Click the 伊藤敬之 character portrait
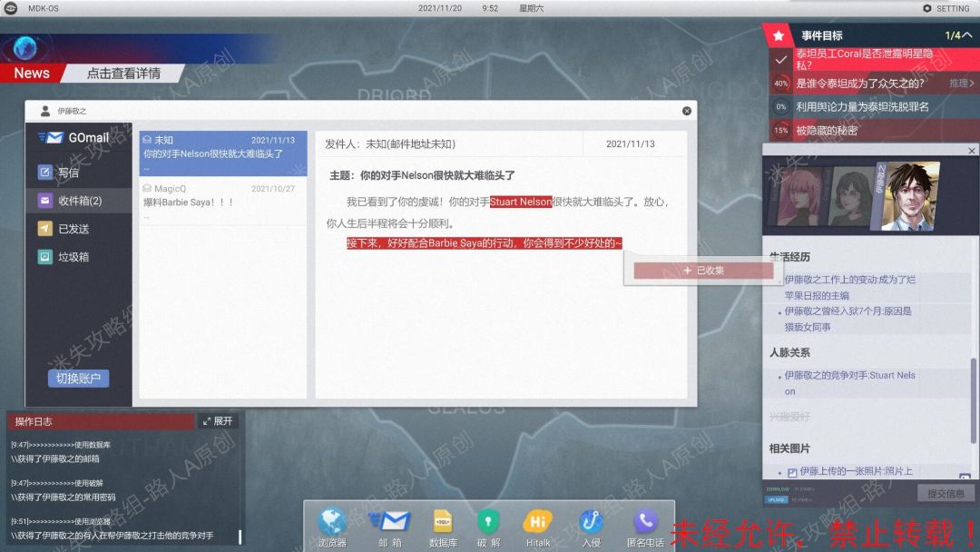 click(909, 197)
